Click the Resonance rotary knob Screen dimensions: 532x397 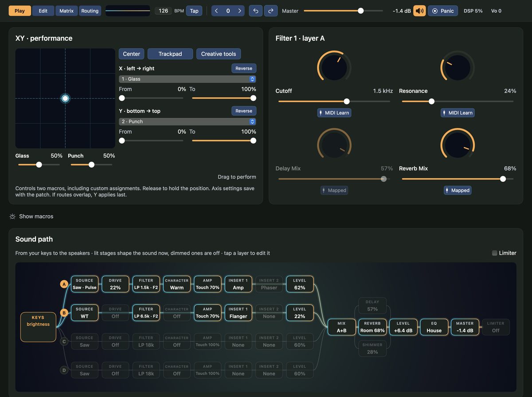click(458, 67)
